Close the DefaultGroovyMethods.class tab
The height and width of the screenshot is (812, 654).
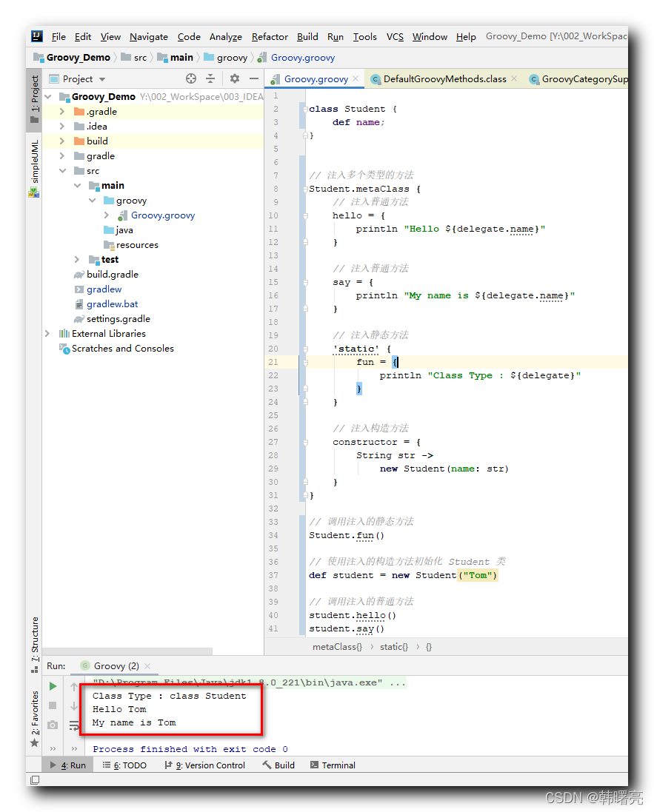tap(514, 78)
